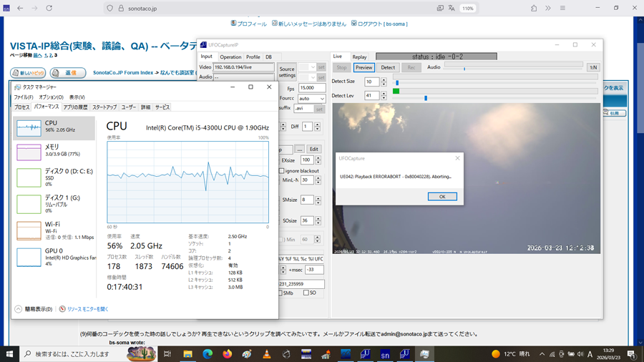This screenshot has width=644, height=362.
Task: Collapse Task Manager to simple view
Action: pos(34,309)
